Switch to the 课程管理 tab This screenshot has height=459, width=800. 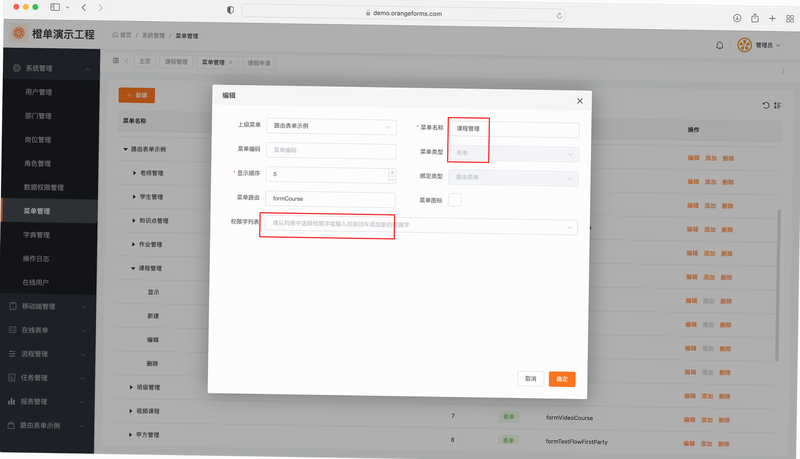(176, 62)
